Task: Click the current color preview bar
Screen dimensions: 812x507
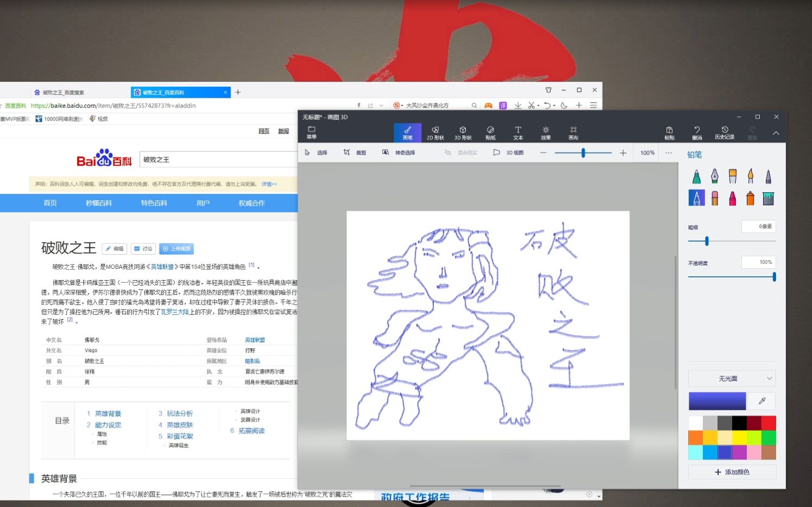Action: pyautogui.click(x=717, y=401)
